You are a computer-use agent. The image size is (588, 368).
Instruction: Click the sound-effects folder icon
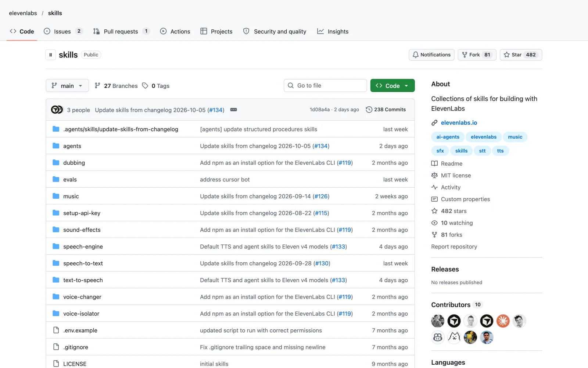point(56,230)
